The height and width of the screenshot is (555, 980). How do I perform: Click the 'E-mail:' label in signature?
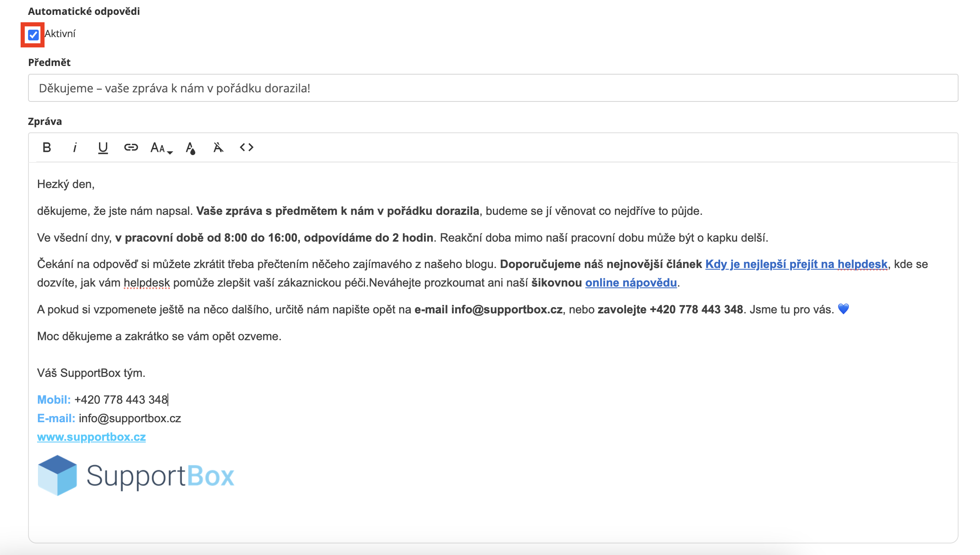click(x=56, y=419)
